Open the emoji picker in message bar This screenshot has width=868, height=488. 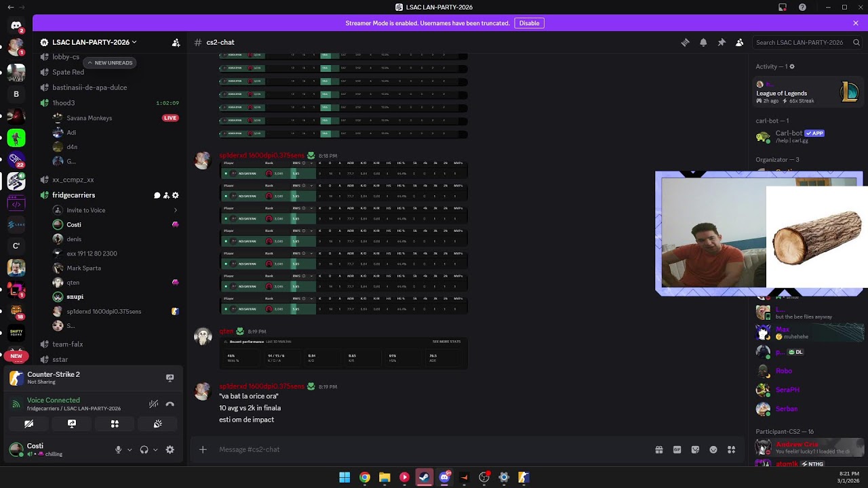click(713, 449)
